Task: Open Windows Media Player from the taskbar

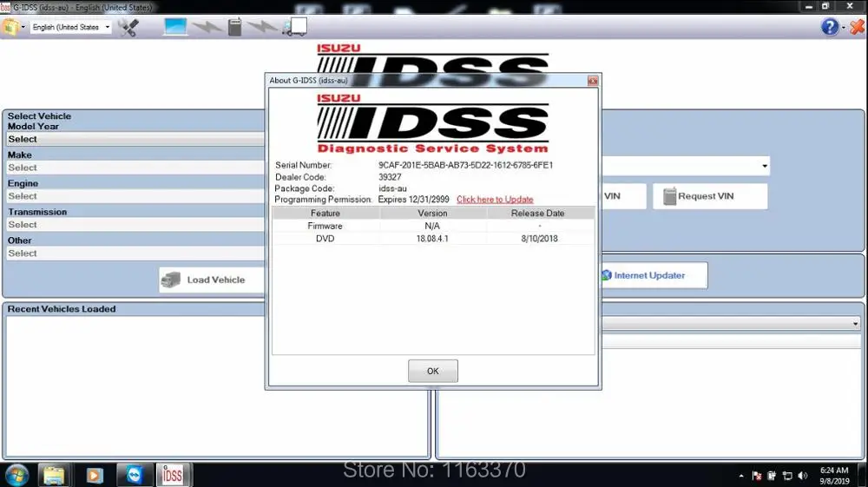Action: (x=94, y=475)
